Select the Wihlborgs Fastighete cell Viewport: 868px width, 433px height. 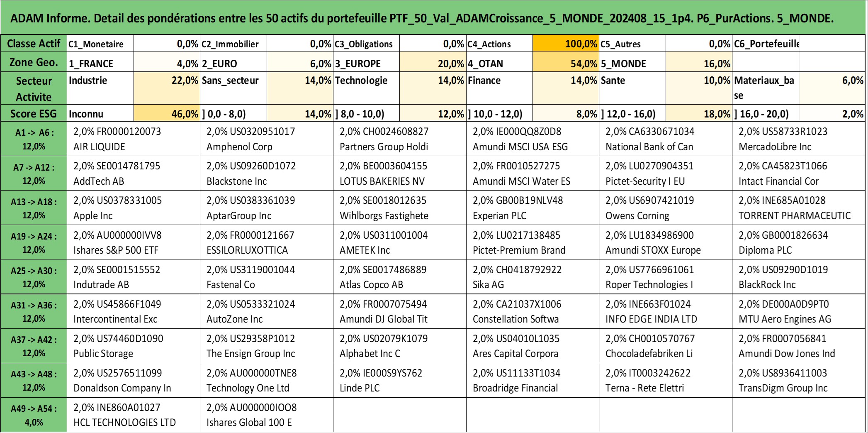click(x=400, y=208)
